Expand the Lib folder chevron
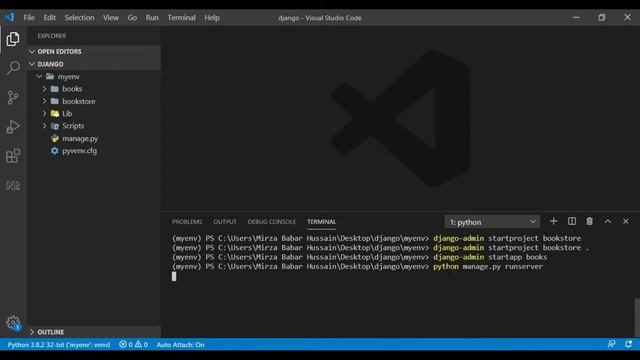This screenshot has width=640, height=360. pyautogui.click(x=44, y=113)
